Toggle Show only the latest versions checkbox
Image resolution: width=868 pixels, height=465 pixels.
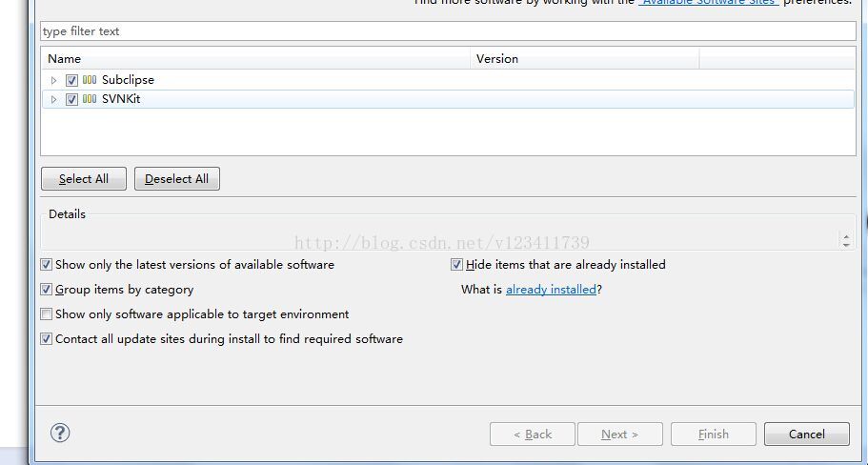tap(46, 265)
